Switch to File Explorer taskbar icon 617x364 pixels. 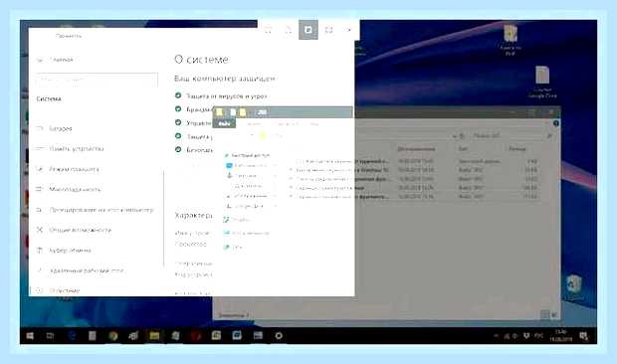(154, 336)
